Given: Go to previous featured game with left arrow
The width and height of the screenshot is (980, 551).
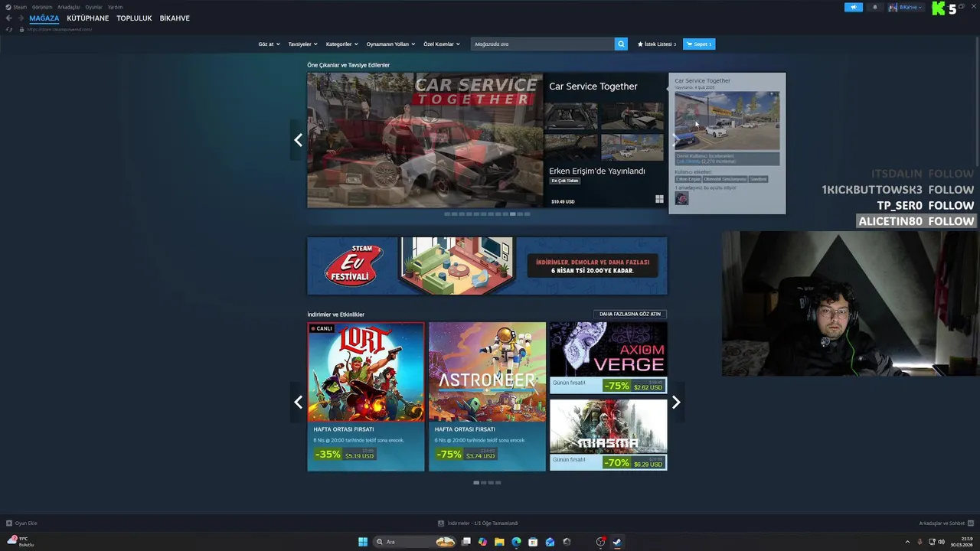Looking at the screenshot, I should point(298,140).
